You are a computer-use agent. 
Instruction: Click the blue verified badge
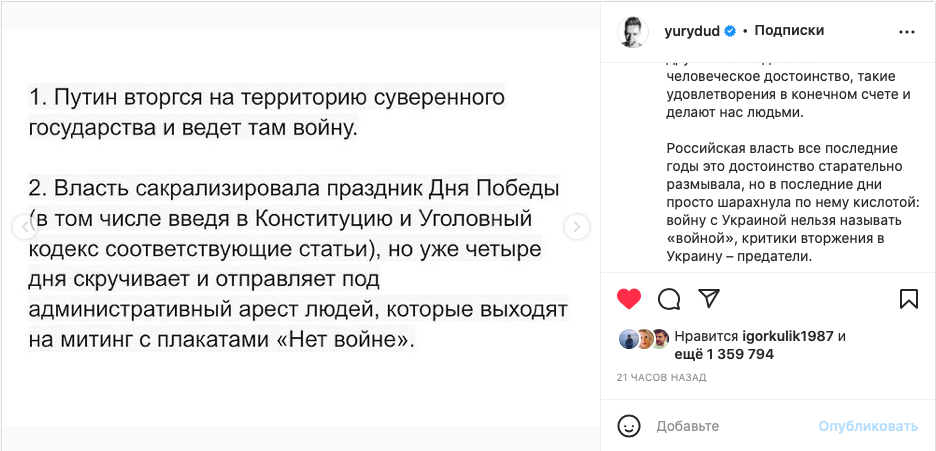730,31
